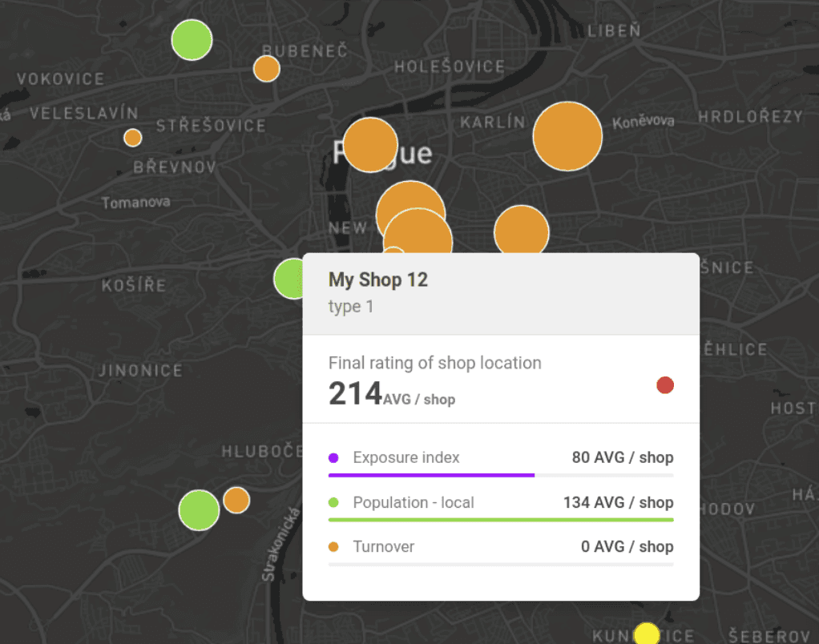
Task: Click the 214 AVG / shop value
Action: click(392, 394)
